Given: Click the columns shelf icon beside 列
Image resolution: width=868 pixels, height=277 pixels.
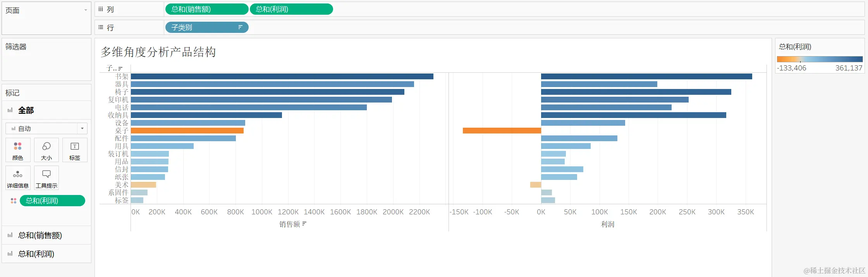Looking at the screenshot, I should tap(101, 9).
